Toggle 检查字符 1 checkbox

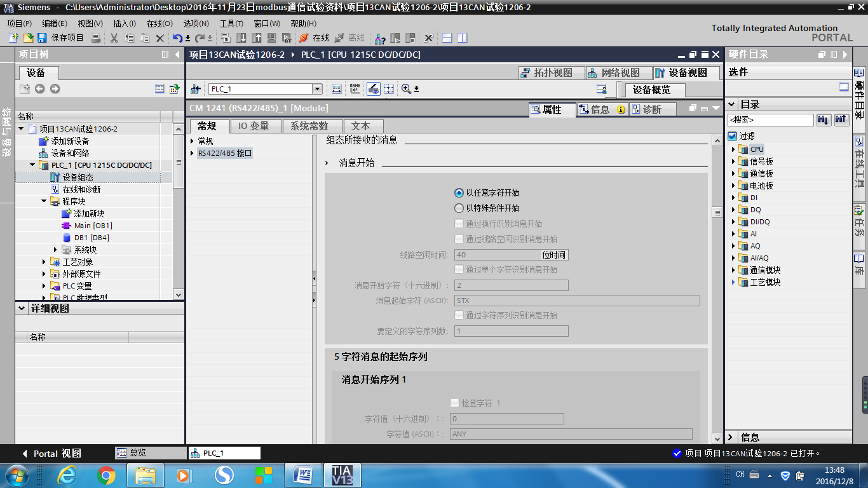click(454, 403)
